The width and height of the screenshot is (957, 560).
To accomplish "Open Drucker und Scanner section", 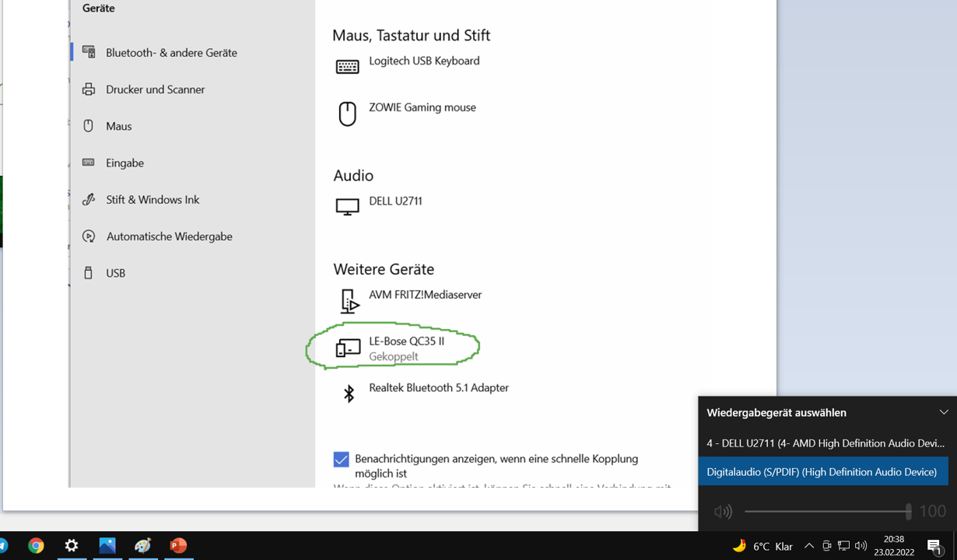I will pyautogui.click(x=156, y=89).
